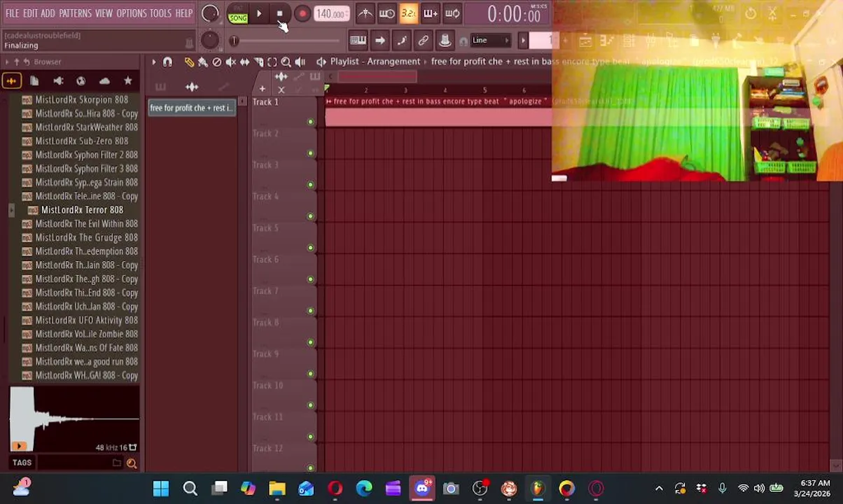Image resolution: width=843 pixels, height=504 pixels.
Task: Open the Browser plugins tab icon
Action: pos(58,81)
